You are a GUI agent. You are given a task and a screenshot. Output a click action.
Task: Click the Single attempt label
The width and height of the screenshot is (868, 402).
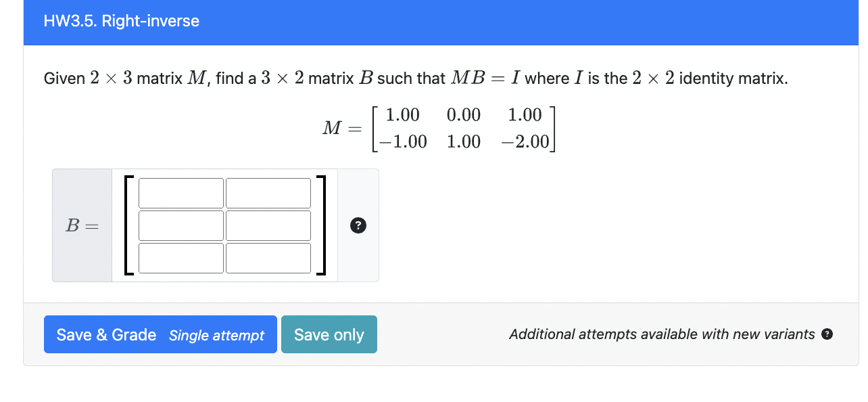pyautogui.click(x=217, y=336)
